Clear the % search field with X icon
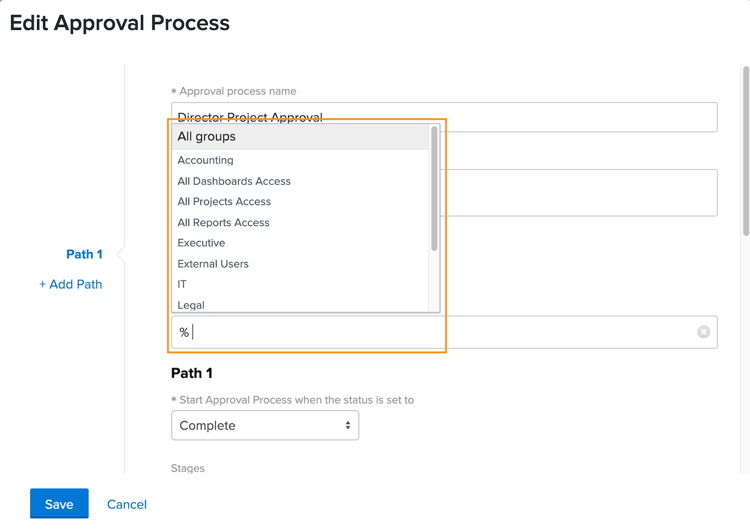This screenshot has height=532, width=750. pyautogui.click(x=704, y=332)
